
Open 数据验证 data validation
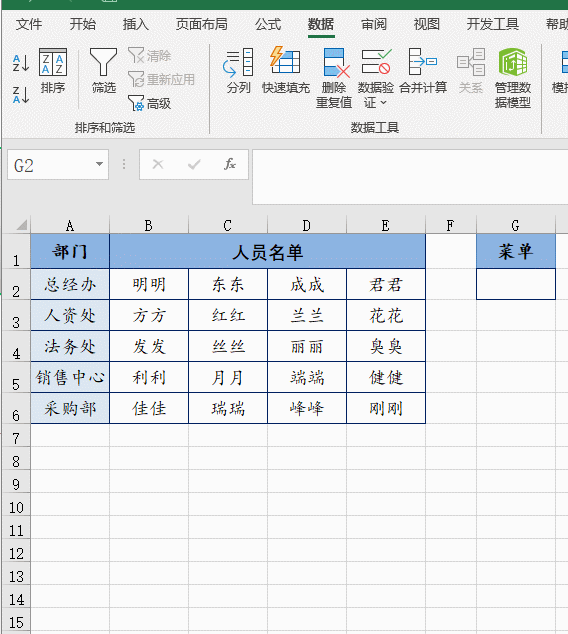click(375, 71)
